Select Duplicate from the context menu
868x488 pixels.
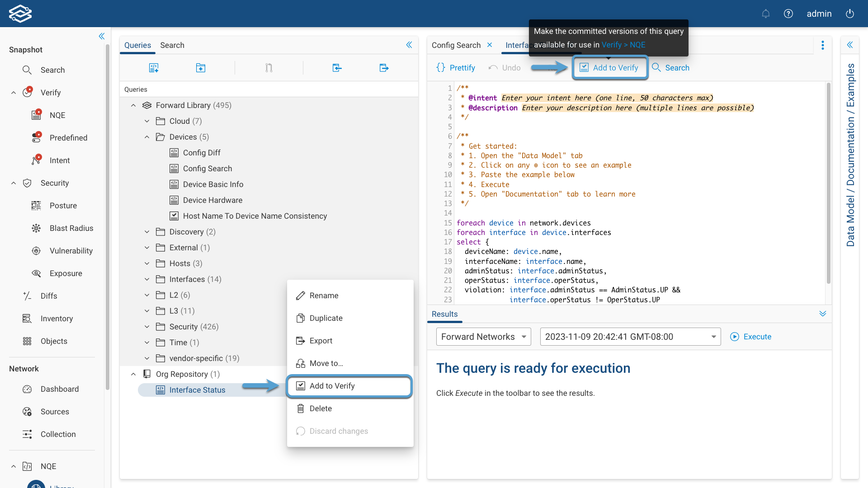[x=325, y=318]
